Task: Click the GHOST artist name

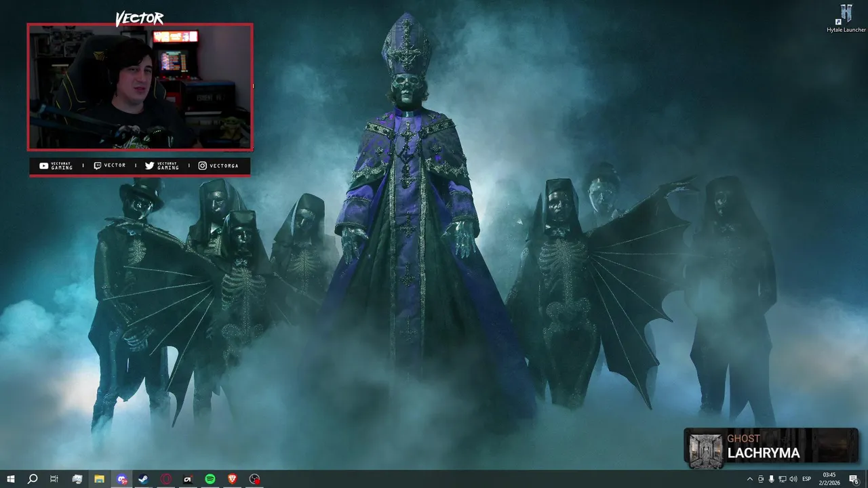Action: (744, 439)
